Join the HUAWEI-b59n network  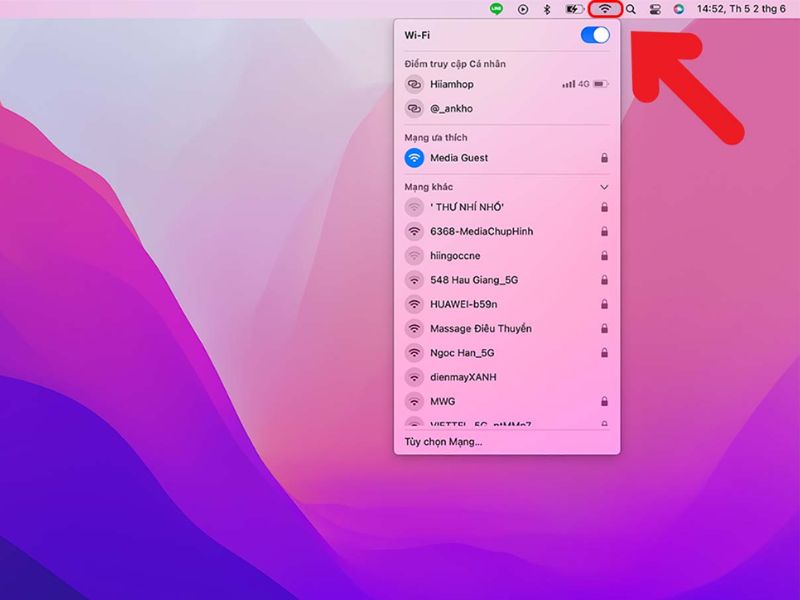(x=507, y=305)
